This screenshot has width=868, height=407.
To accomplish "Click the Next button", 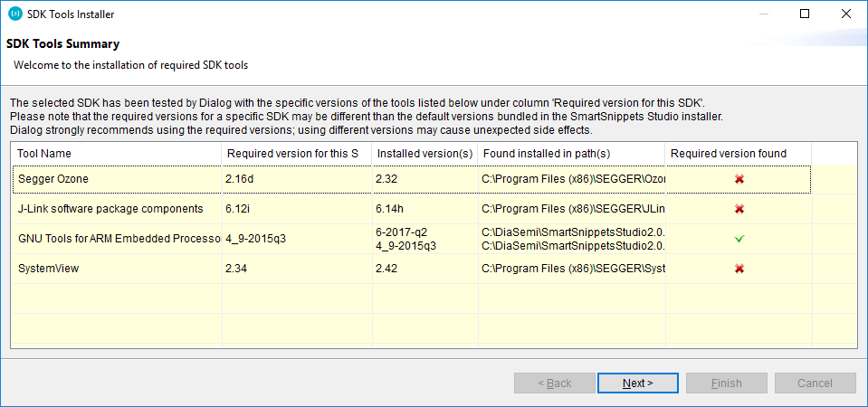I will click(x=638, y=383).
